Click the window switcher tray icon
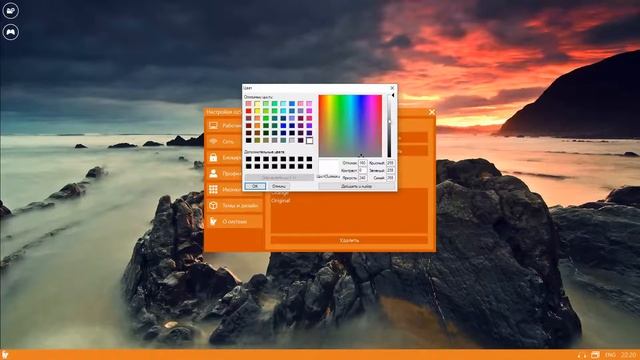 (x=595, y=355)
